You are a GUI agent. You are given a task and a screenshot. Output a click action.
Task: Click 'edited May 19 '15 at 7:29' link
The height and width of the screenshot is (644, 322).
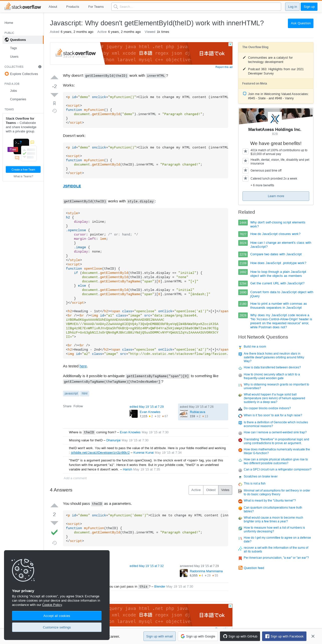(147, 407)
